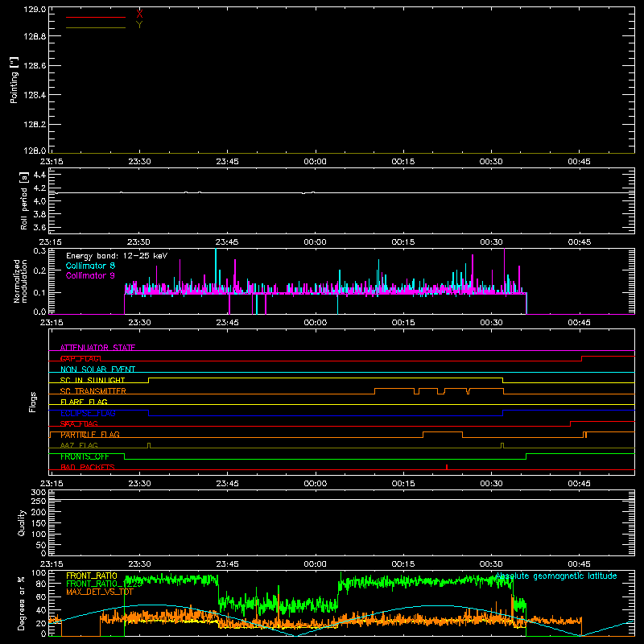Click the 250 tick on Quality axis
Screen dimensions: 644x644
tap(39, 502)
